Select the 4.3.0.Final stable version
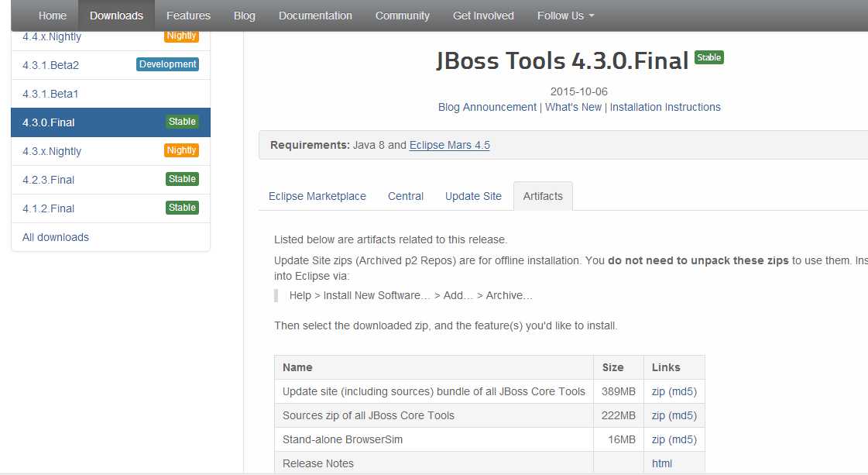The height and width of the screenshot is (475, 868). pyautogui.click(x=111, y=122)
